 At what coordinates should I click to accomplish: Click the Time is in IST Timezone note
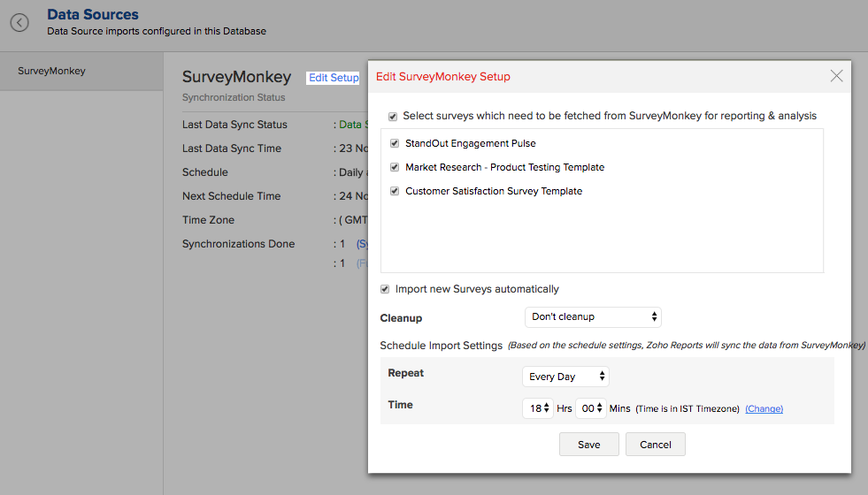pos(687,408)
